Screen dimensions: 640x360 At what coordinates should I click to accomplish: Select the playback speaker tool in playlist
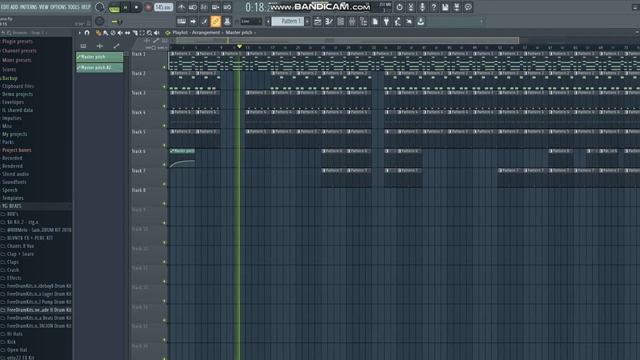(157, 33)
